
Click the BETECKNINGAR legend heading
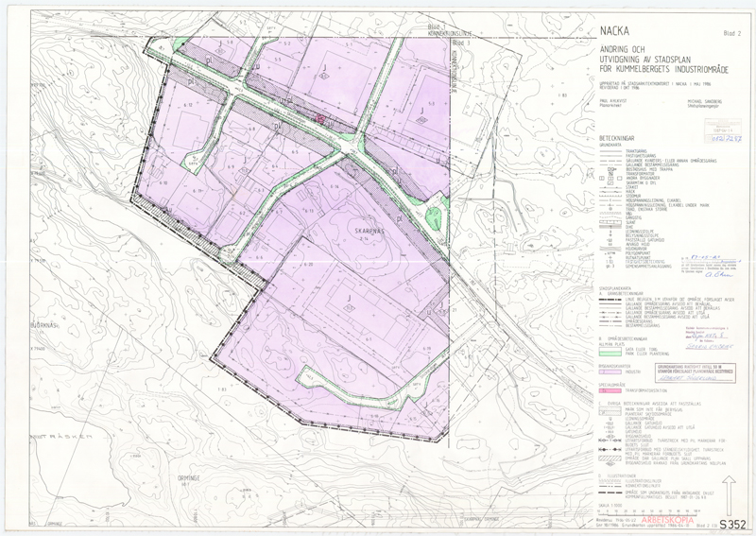618,138
